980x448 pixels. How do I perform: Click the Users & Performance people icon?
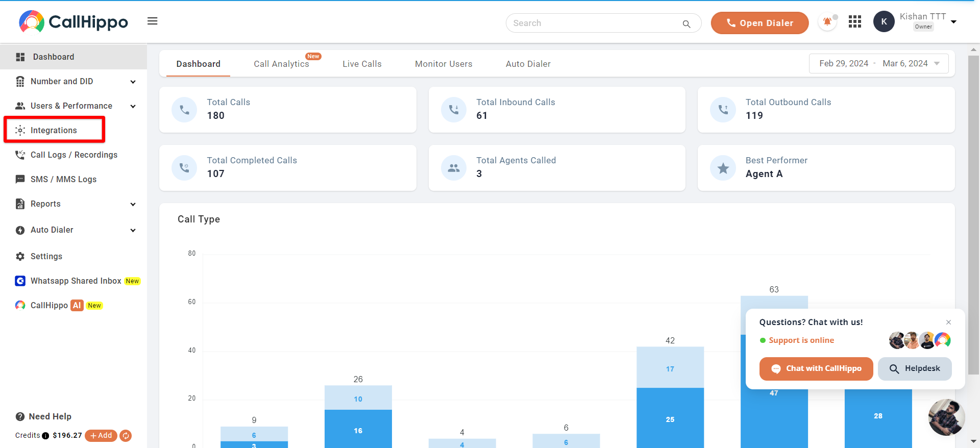tap(20, 106)
